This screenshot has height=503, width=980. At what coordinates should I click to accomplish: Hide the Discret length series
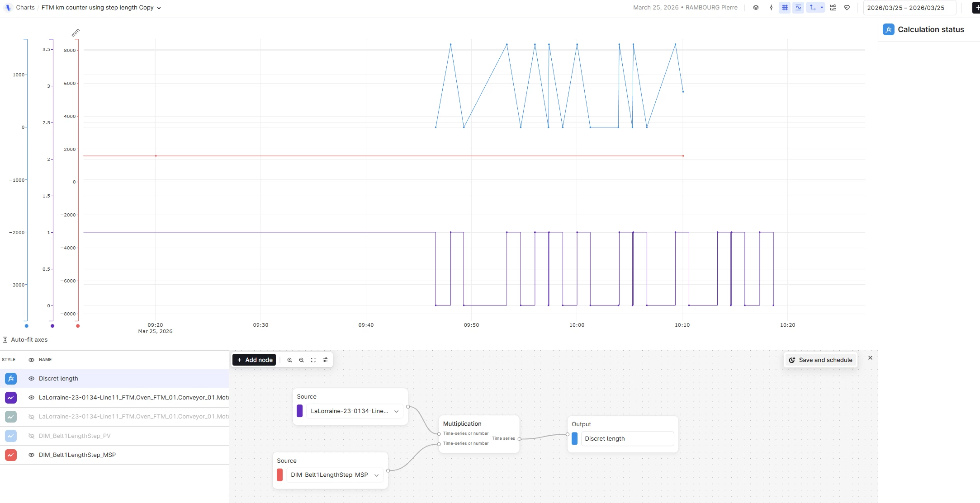tap(31, 379)
